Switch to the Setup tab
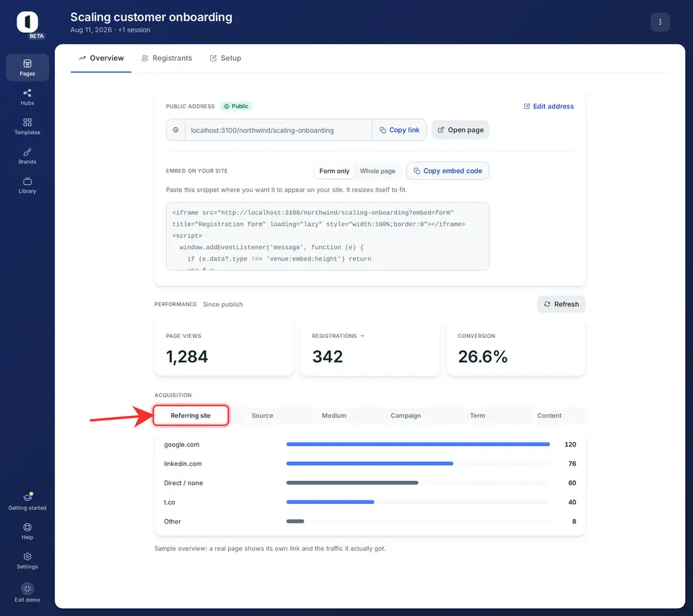 coord(225,58)
